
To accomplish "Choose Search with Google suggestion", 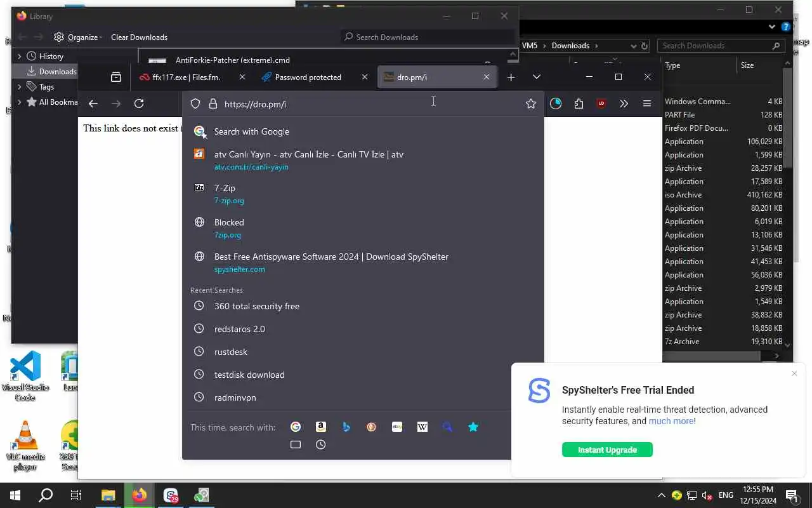I will [362, 131].
